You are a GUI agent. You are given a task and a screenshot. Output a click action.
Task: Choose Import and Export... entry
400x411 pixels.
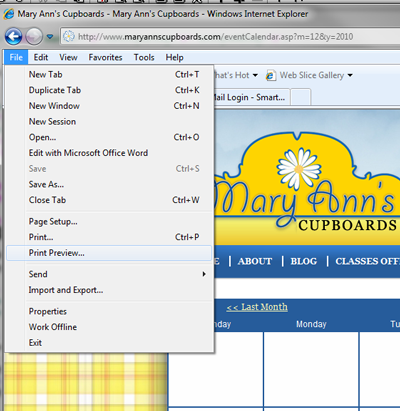109,290
